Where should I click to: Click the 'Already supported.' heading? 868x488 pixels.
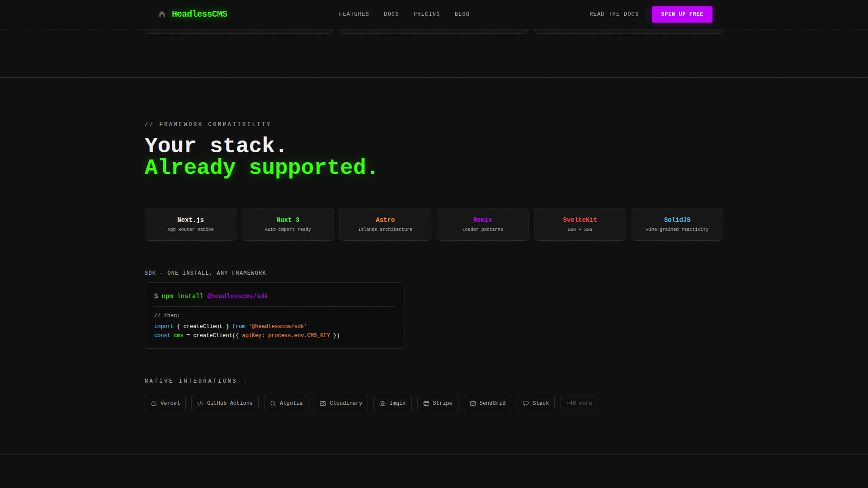(261, 167)
